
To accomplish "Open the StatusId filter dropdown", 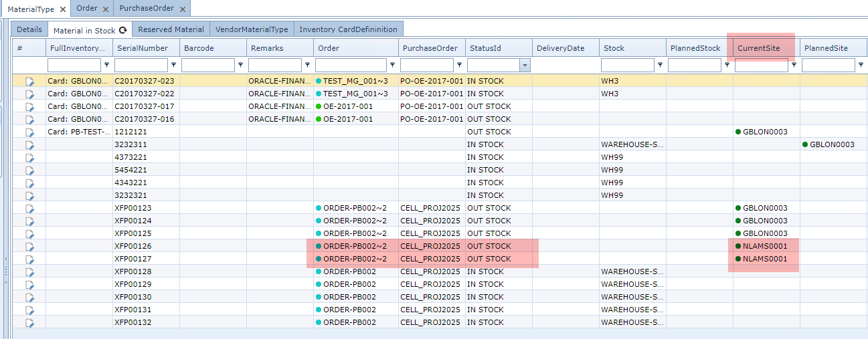I will (x=525, y=66).
